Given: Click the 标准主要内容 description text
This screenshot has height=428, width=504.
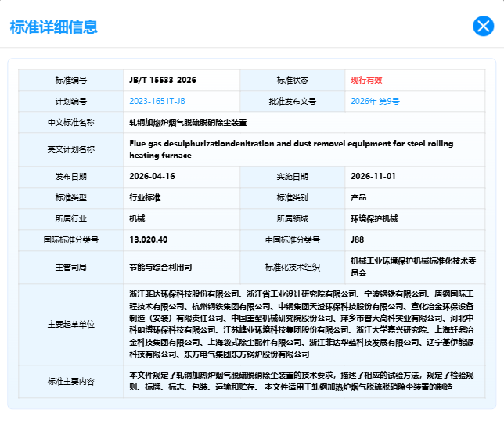Looking at the screenshot, I should 301,381.
